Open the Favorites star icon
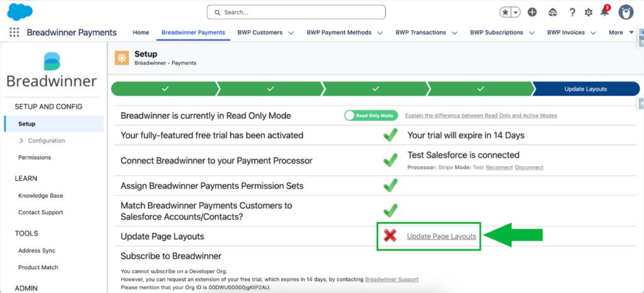 (505, 13)
